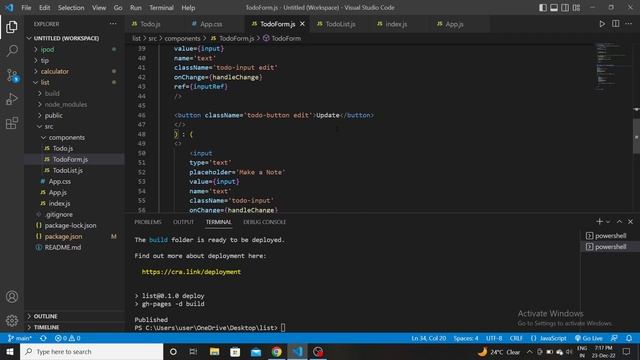Click the Spaces: 4 indentation indicator

point(466,338)
